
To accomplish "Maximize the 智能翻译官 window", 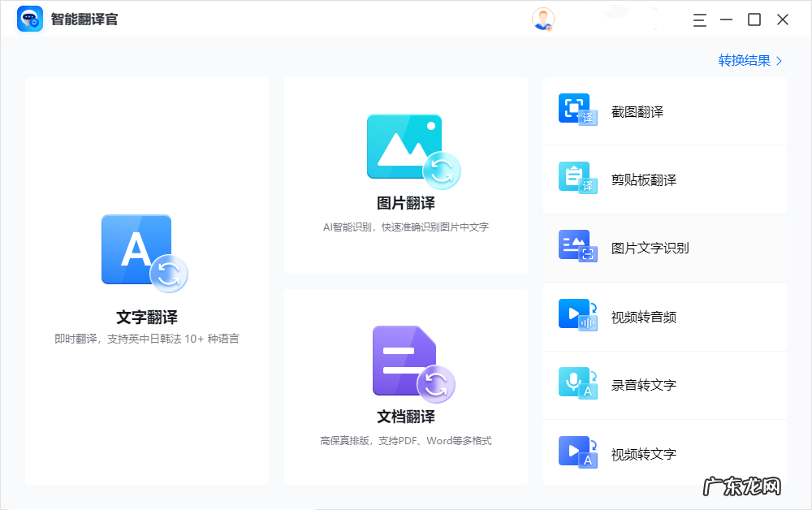I will click(754, 19).
